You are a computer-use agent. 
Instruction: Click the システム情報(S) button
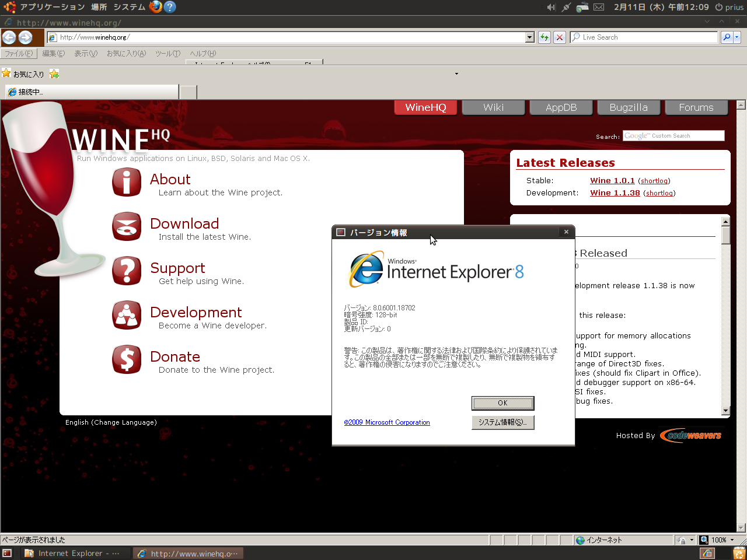pos(502,422)
